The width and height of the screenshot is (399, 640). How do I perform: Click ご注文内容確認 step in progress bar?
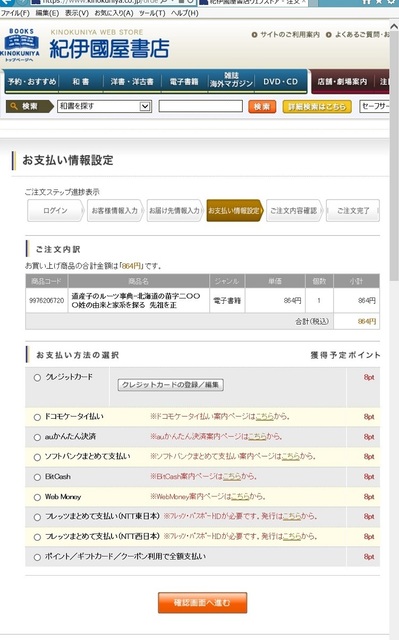pyautogui.click(x=294, y=211)
